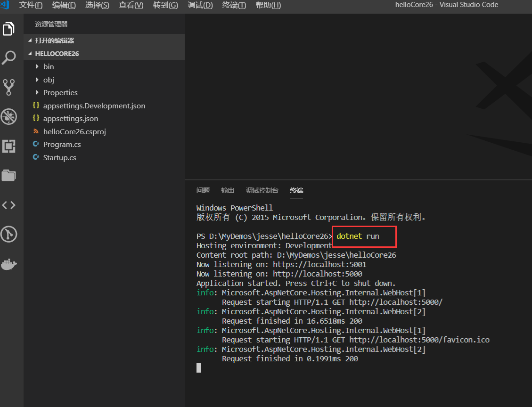The height and width of the screenshot is (407, 532).
Task: Select the 终端 panel tab
Action: (296, 190)
